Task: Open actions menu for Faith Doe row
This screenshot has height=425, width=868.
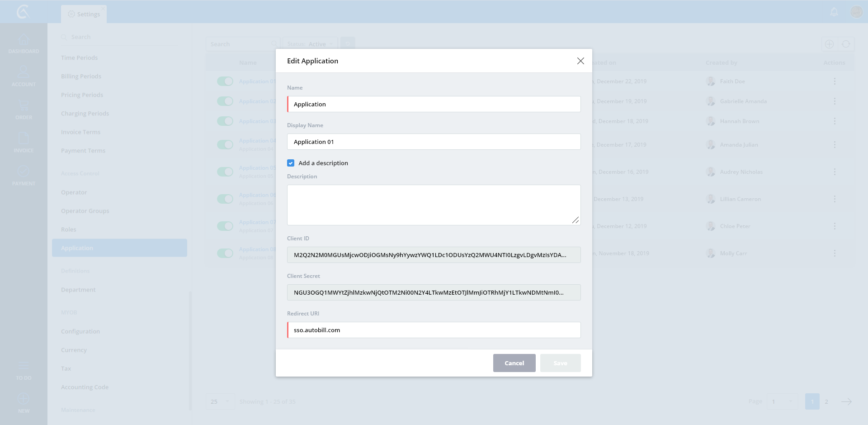Action: point(835,81)
